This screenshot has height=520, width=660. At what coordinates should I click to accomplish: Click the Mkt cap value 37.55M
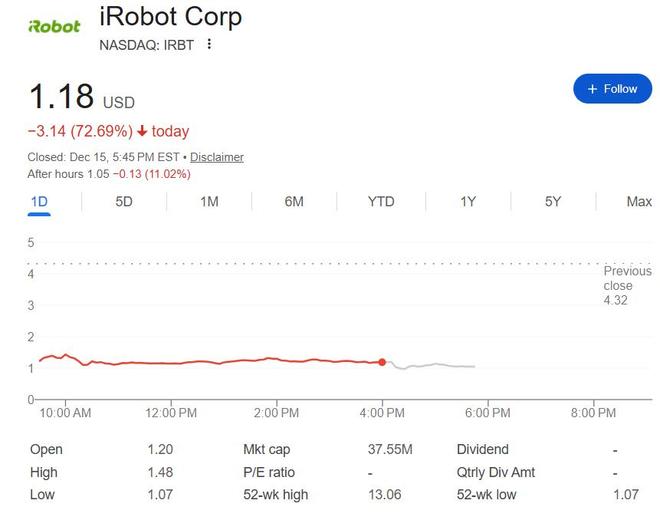pos(387,450)
